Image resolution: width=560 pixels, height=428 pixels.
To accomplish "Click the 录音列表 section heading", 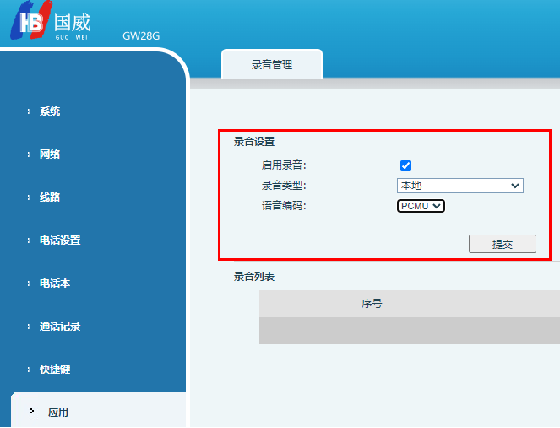I will [254, 277].
